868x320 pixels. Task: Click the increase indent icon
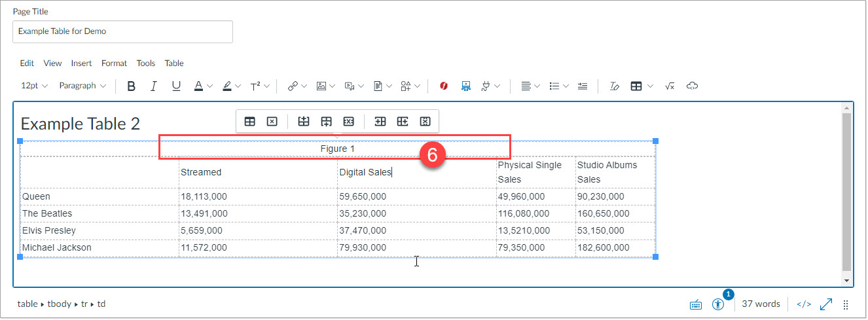583,86
